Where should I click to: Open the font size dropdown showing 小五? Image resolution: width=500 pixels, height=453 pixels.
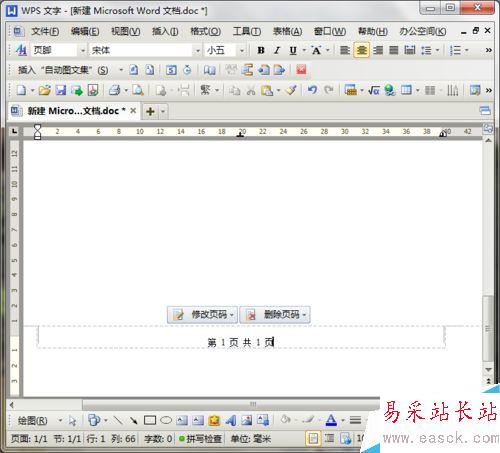pos(242,51)
